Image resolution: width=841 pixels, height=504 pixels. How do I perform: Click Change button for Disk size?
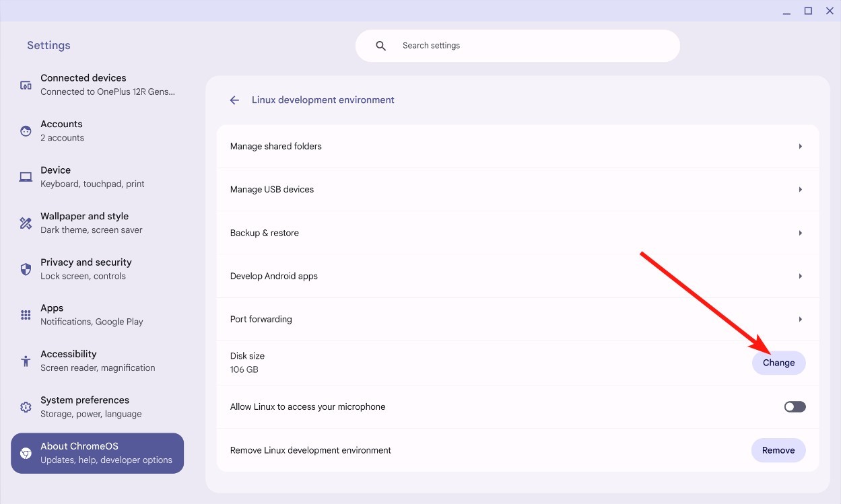[x=778, y=363]
